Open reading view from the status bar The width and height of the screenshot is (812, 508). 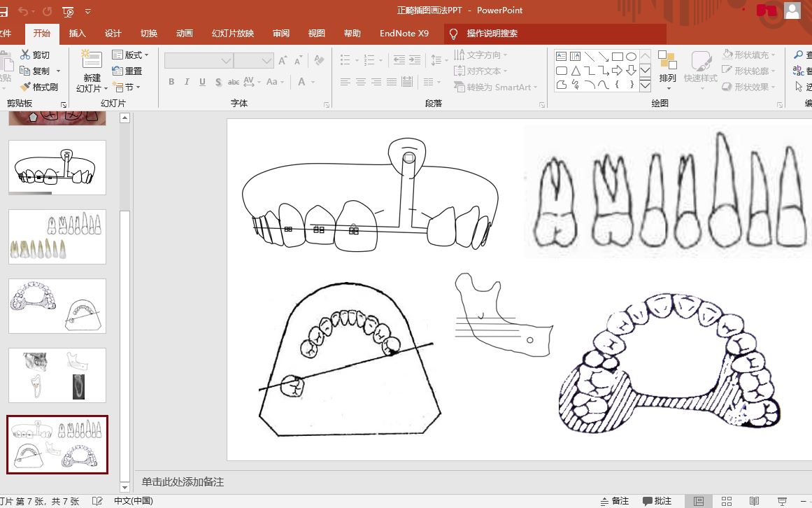tap(754, 501)
